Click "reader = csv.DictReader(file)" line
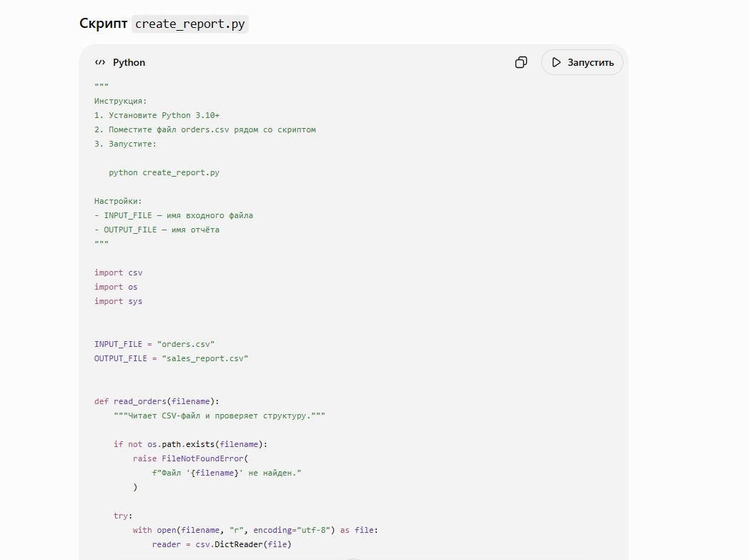This screenshot has width=750, height=560. coord(222,544)
